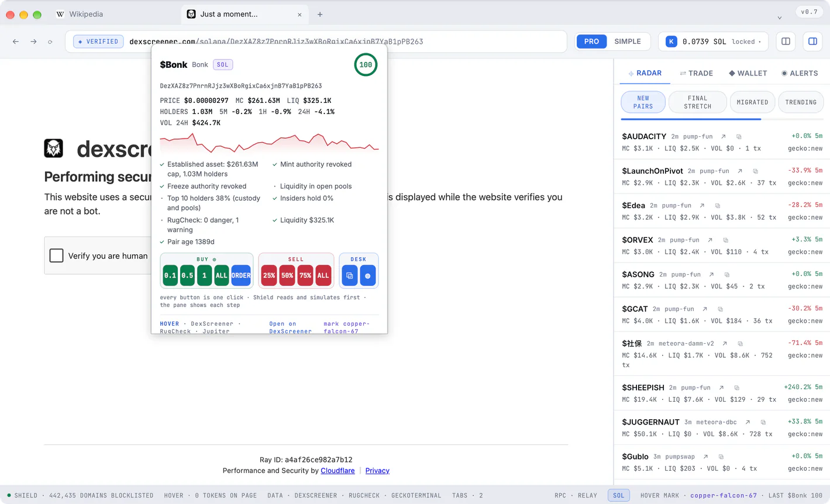
Task: Check the 'Verify you are human' checkbox
Action: [x=57, y=256]
